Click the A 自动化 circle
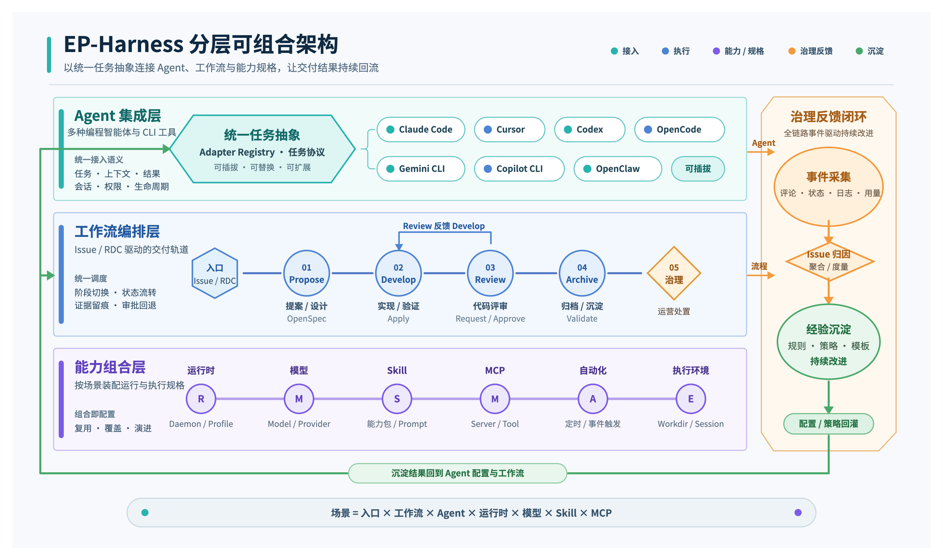This screenshot has height=560, width=943. (x=593, y=399)
